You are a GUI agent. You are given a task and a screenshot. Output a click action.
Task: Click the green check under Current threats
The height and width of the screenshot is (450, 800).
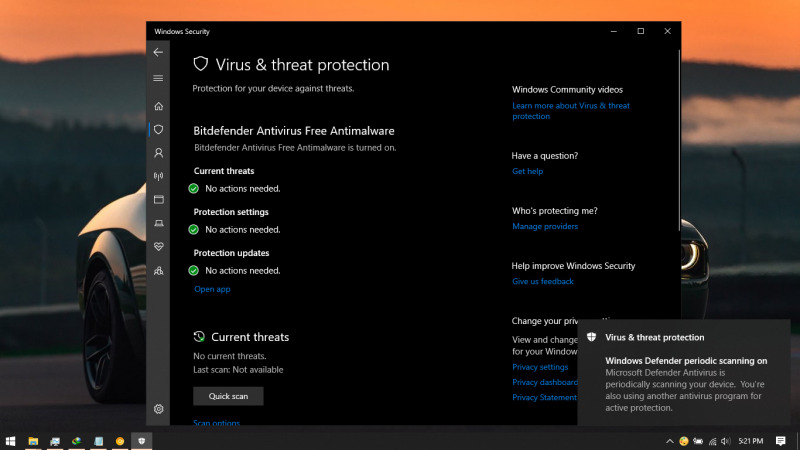pyautogui.click(x=193, y=189)
